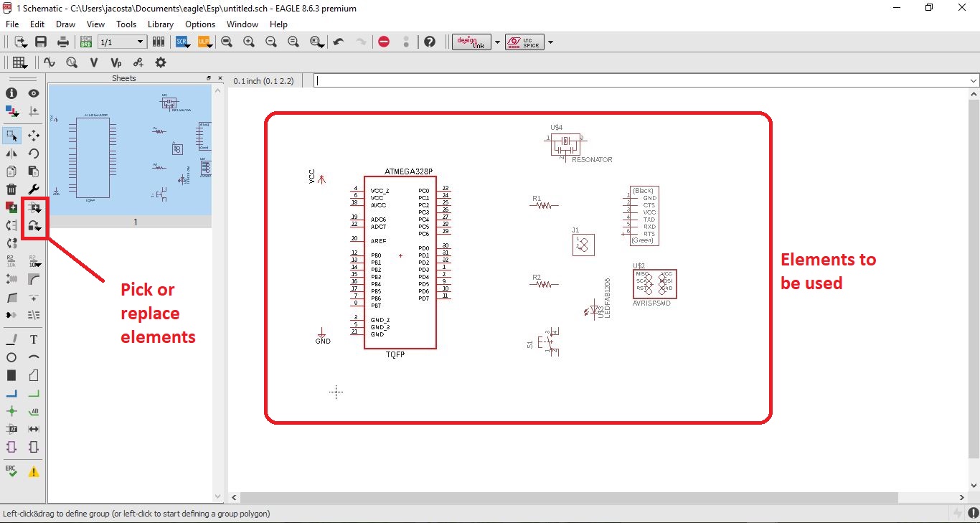The width and height of the screenshot is (980, 523).
Task: Select the Paste tool
Action: (34, 171)
